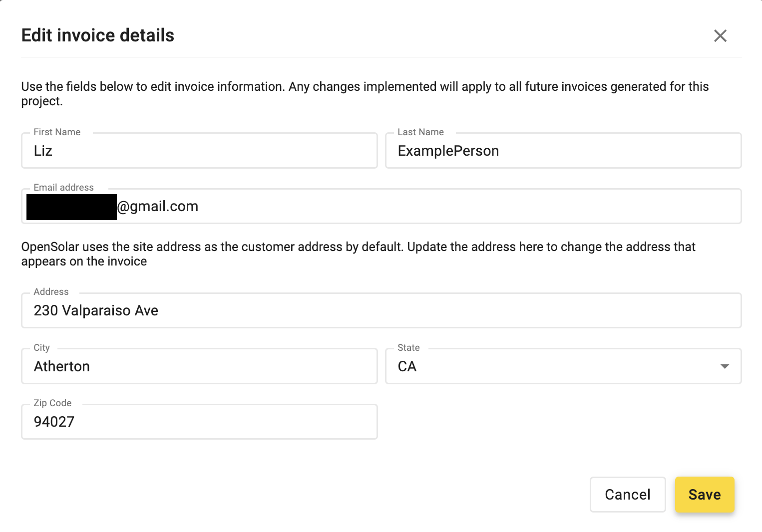Click the Cancel button
Screen dimensions: 762x532
(x=628, y=495)
